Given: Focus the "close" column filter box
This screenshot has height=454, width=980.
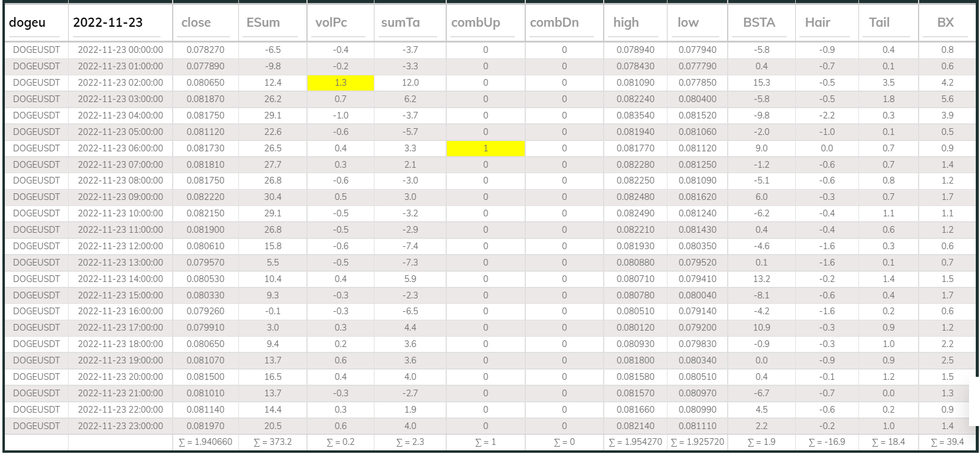Looking at the screenshot, I should [x=205, y=23].
